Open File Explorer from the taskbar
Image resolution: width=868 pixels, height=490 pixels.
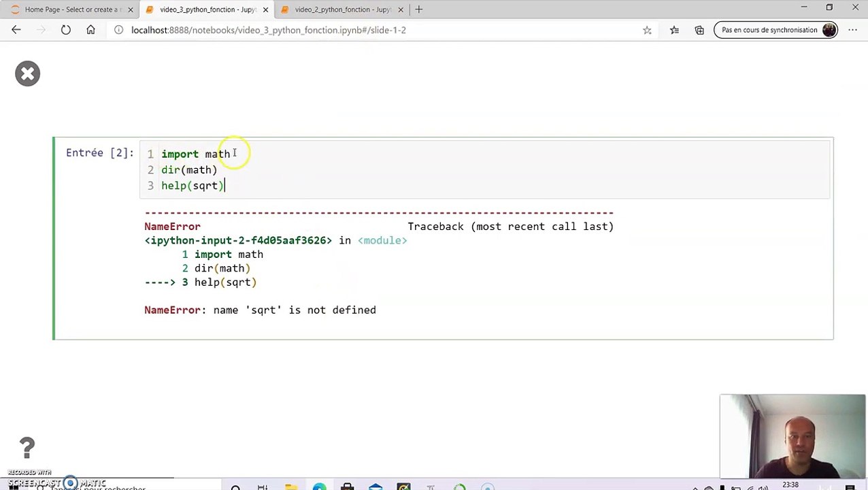coord(290,487)
